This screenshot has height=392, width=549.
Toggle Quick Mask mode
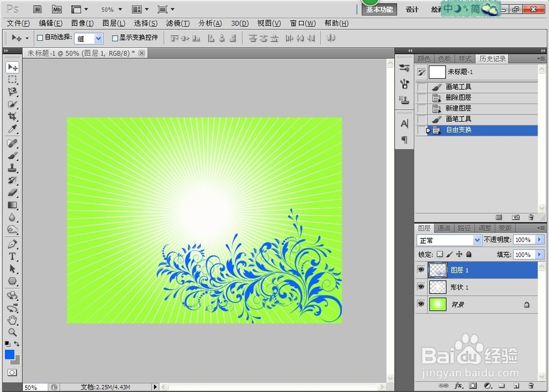pos(12,372)
